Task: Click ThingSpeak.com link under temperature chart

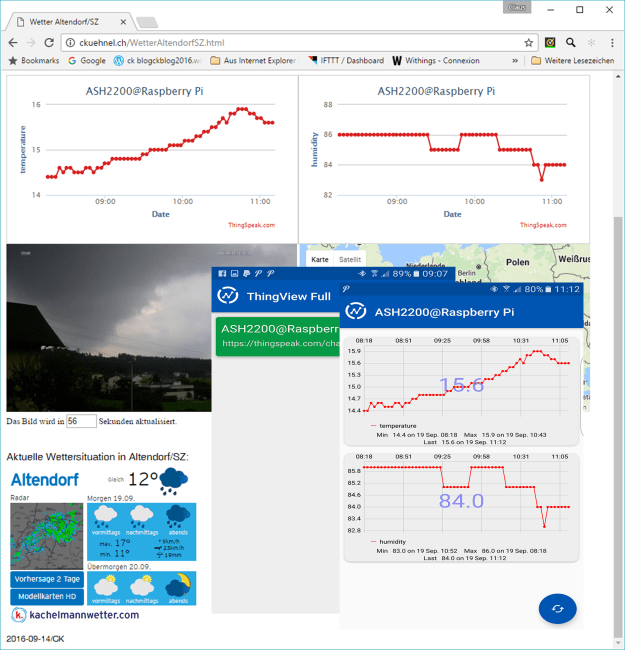Action: [252, 225]
